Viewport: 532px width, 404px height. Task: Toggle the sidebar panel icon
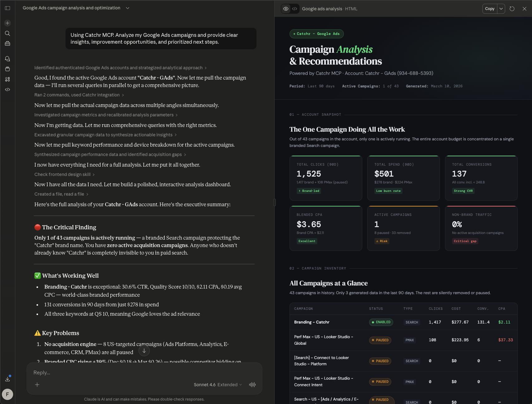(7, 8)
